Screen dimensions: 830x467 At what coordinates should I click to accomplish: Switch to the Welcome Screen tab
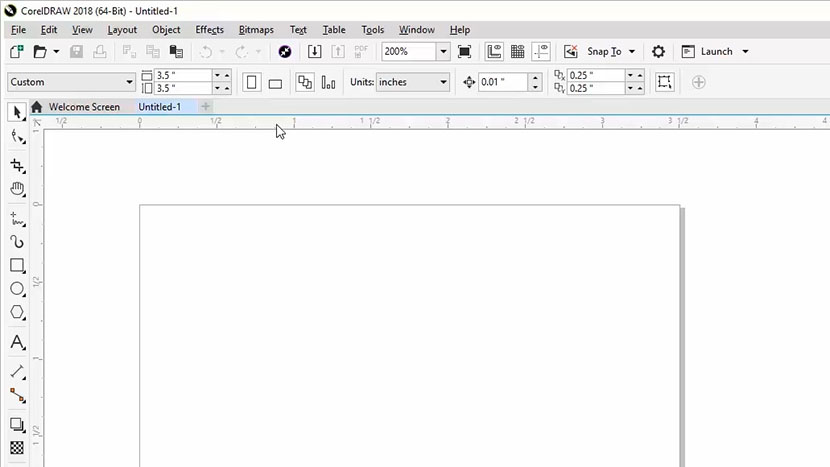point(84,107)
